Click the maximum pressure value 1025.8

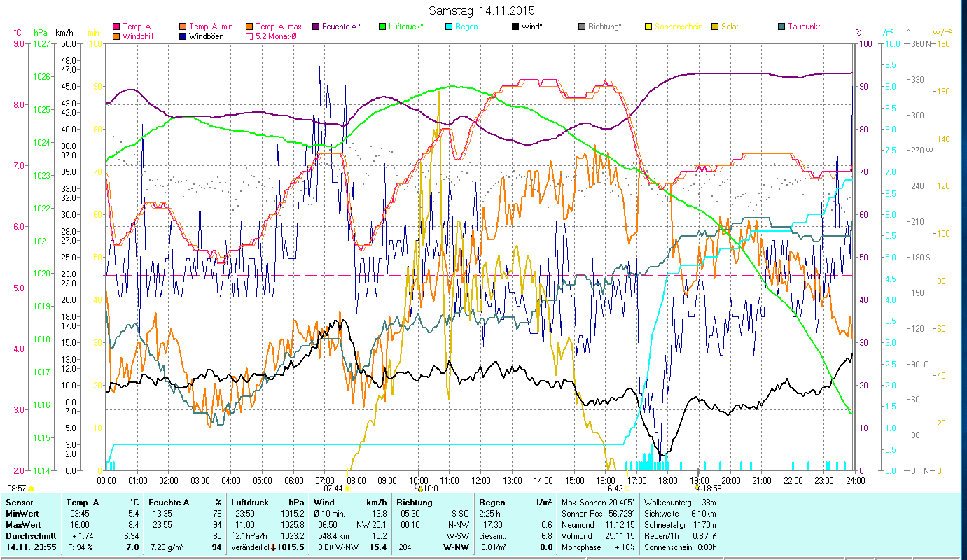tap(292, 524)
